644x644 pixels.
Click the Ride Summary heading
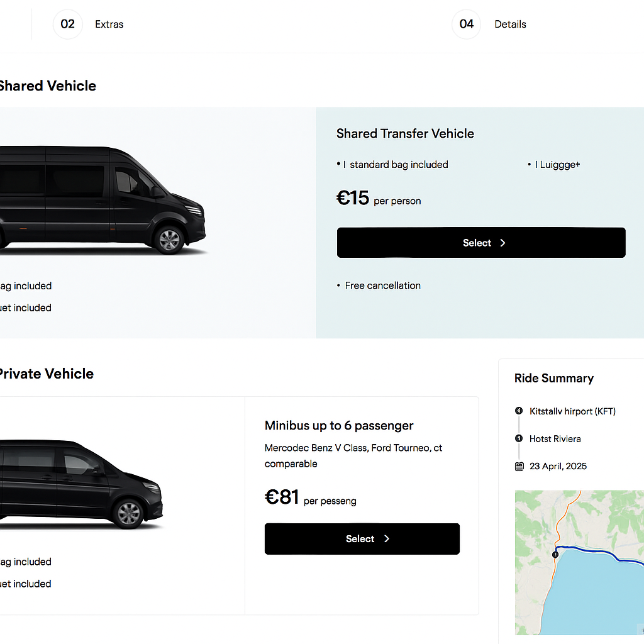point(553,378)
